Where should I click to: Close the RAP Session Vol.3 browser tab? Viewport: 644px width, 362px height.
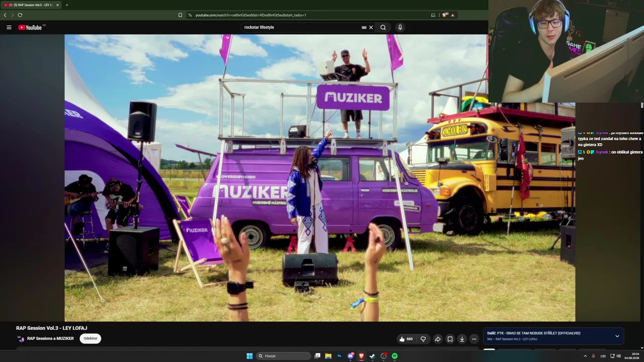57,5
